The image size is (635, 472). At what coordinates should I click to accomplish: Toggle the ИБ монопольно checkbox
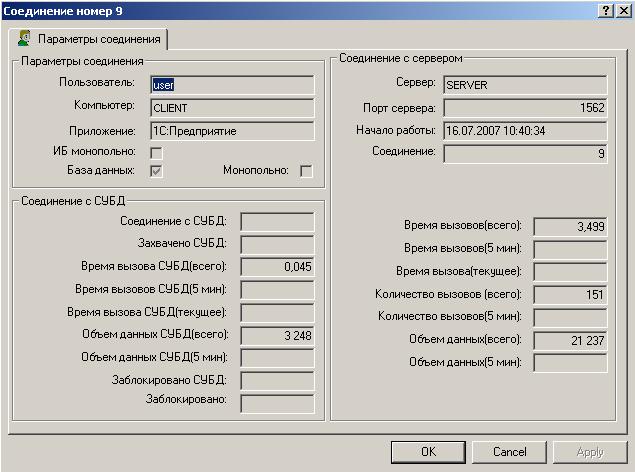pyautogui.click(x=156, y=153)
